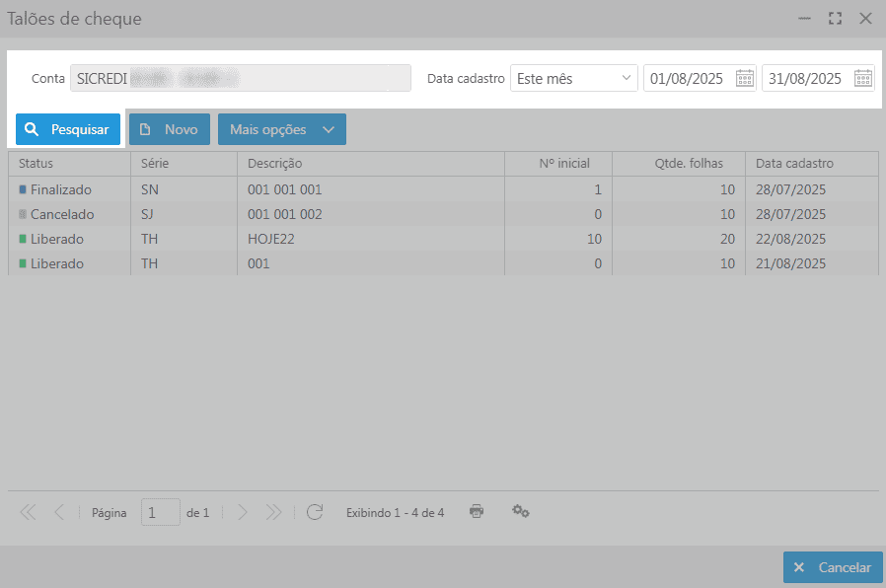886x588 pixels.
Task: Go to the previous page arrow
Action: click(x=58, y=512)
